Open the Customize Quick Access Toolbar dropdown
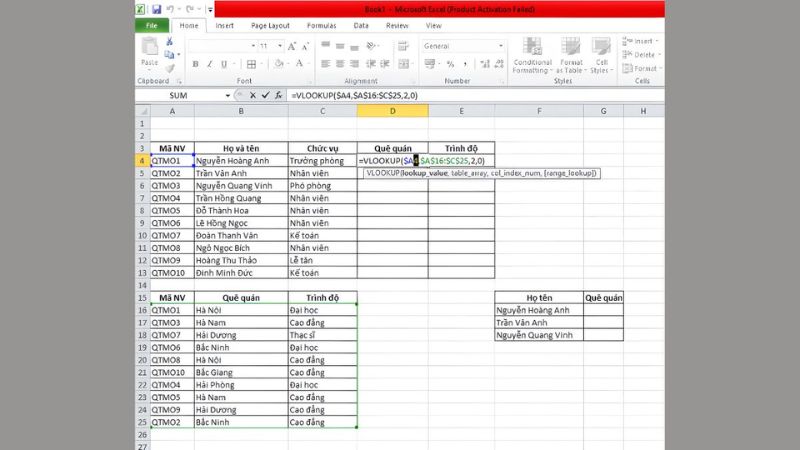Viewport: 800px width, 450px height. click(210, 9)
